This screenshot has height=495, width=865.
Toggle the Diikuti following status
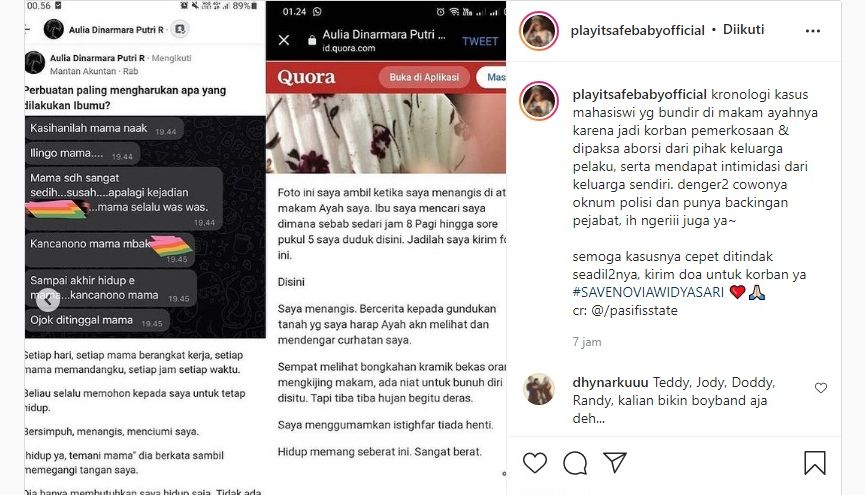click(743, 29)
